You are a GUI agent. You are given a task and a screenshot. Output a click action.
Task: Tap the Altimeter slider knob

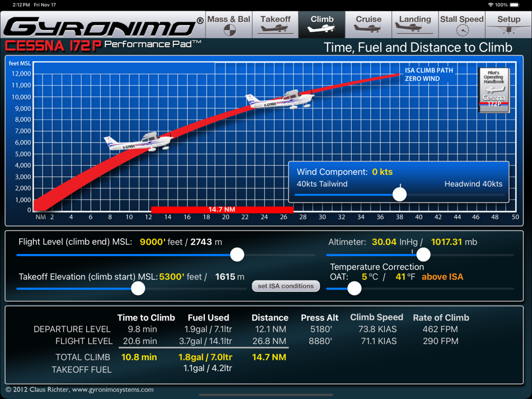(423, 254)
